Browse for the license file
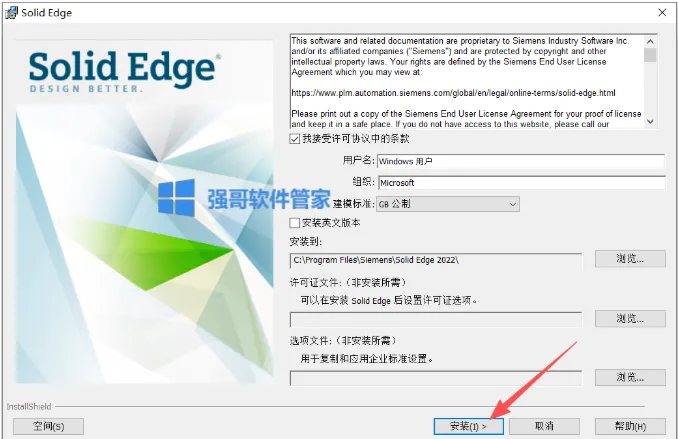Screen dimensions: 678x439 coord(630,319)
